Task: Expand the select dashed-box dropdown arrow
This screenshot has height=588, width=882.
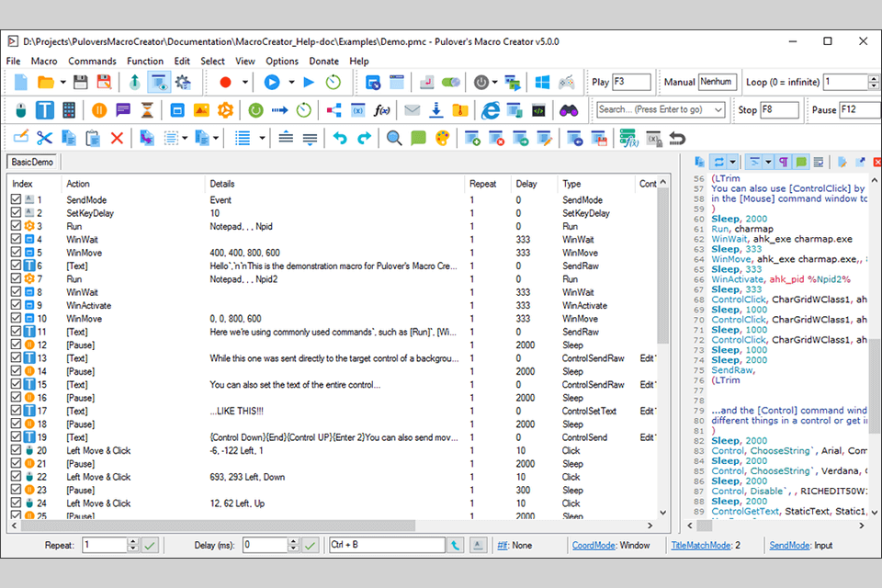Action: tap(185, 138)
